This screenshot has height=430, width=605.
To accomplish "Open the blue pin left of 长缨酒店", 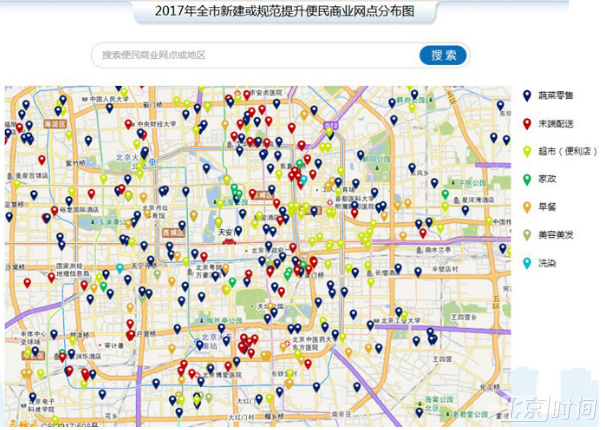I will click(358, 273).
